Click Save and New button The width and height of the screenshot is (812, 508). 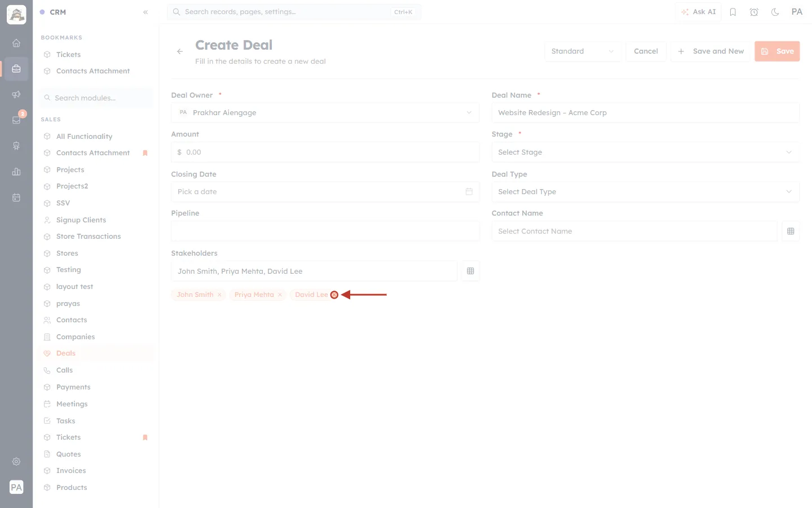click(x=710, y=51)
